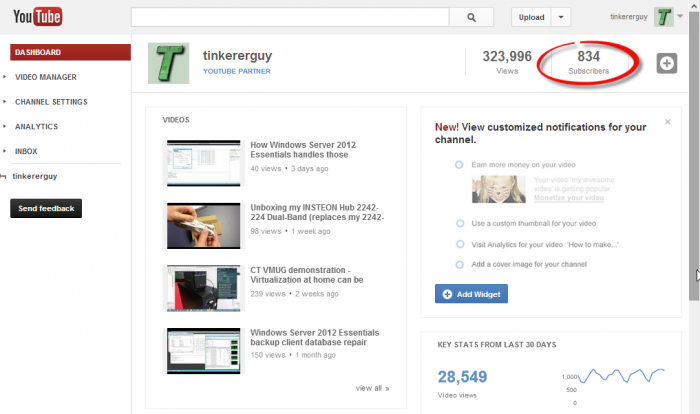Select 'Earn more money on your video' option
700x414 pixels.
[x=459, y=164]
